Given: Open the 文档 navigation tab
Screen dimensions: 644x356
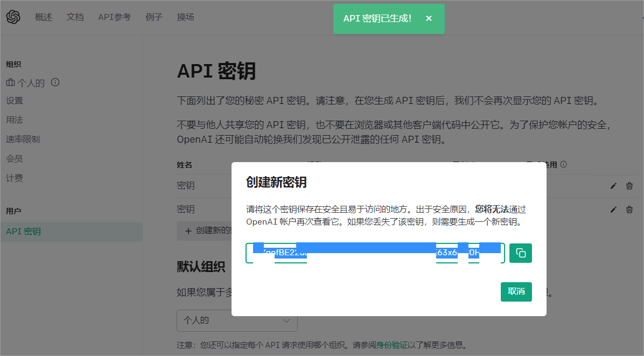Looking at the screenshot, I should (x=75, y=17).
